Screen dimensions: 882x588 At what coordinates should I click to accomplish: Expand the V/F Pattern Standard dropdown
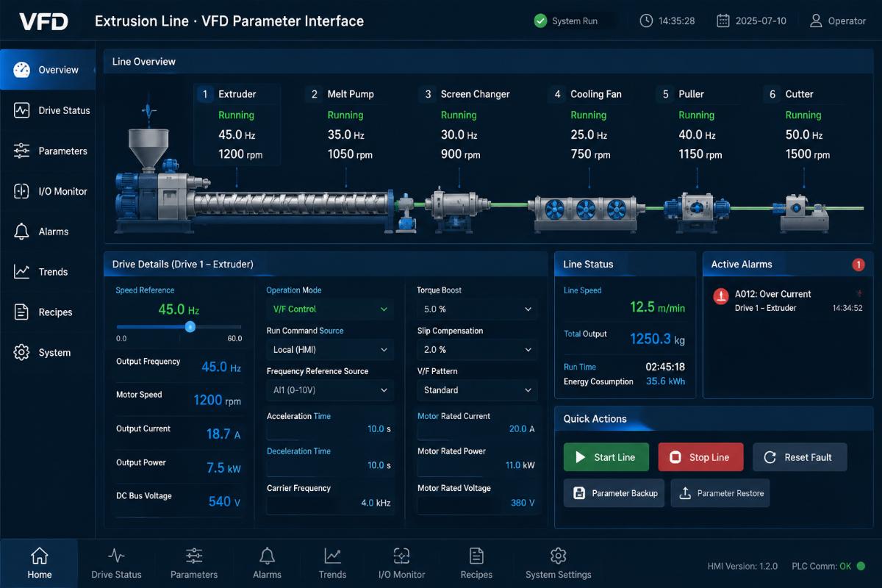click(477, 390)
